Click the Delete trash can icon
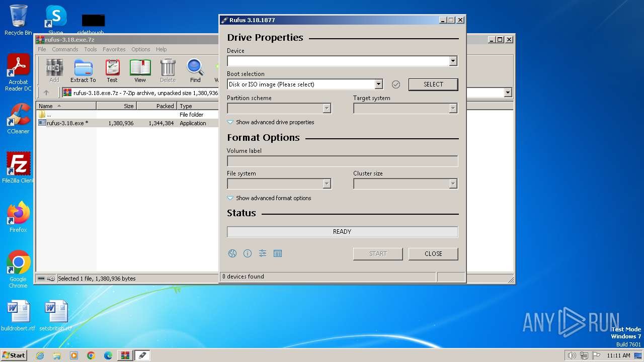The width and height of the screenshot is (644, 362). (x=168, y=71)
